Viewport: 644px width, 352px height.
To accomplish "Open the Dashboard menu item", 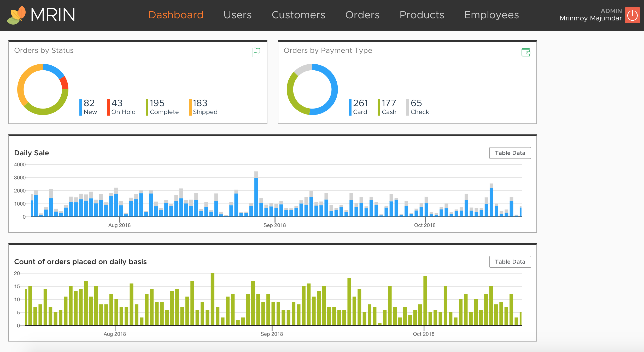I will point(176,15).
